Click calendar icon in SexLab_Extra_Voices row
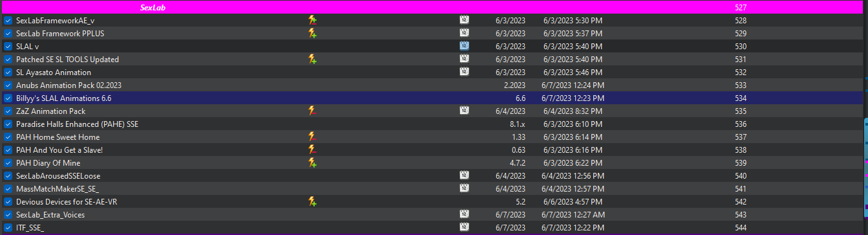This screenshot has width=868, height=235. (463, 214)
